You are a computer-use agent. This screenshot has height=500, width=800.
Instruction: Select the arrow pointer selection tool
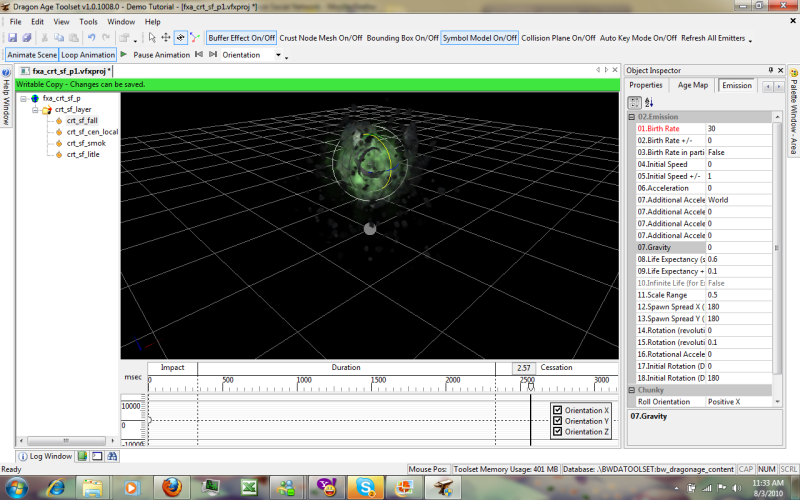click(152, 38)
